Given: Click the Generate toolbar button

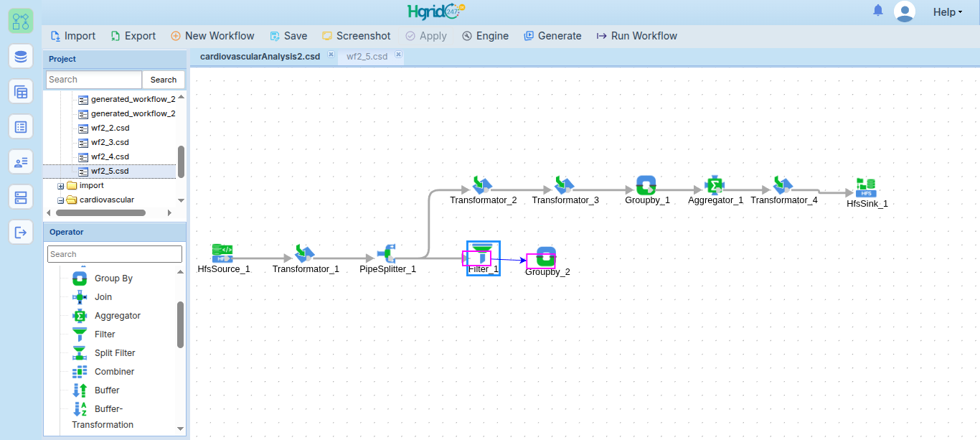Looking at the screenshot, I should coord(552,36).
